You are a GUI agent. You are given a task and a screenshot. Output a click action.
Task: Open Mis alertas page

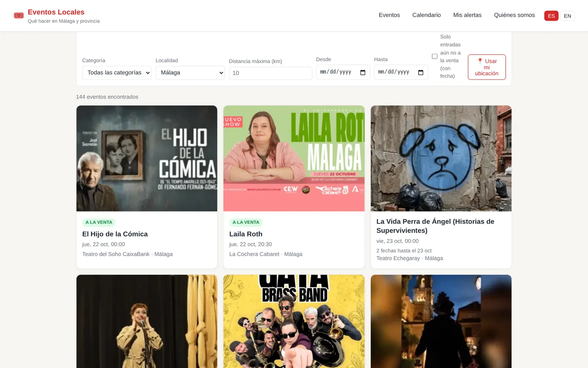tap(467, 15)
